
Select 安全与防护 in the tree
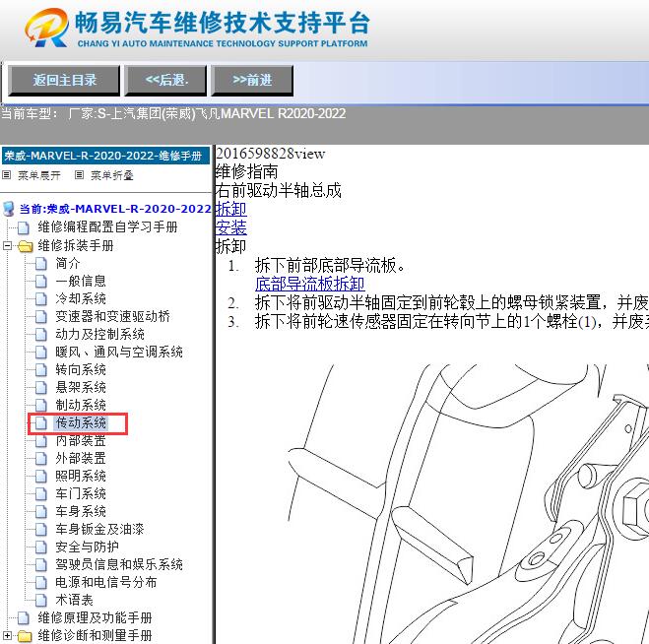click(x=87, y=547)
